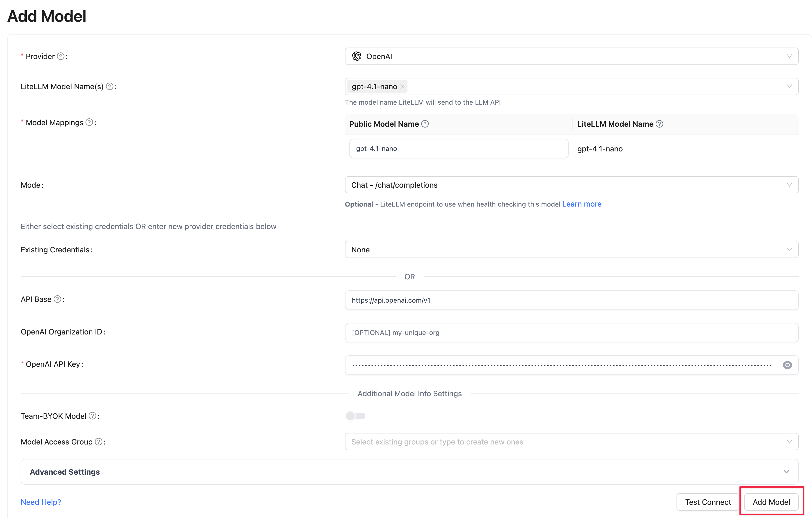Open the Learn more link
This screenshot has height=518, width=812.
(582, 204)
